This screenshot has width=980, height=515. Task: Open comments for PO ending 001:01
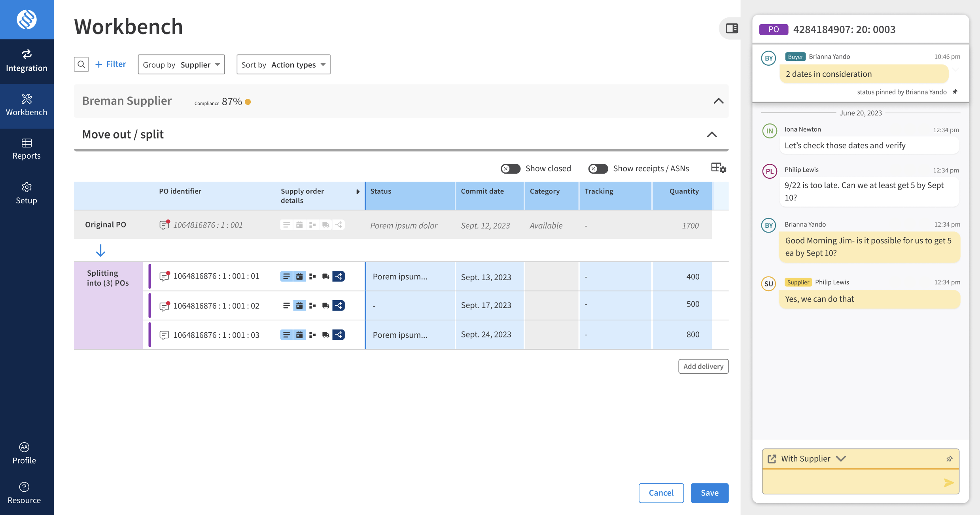point(164,276)
